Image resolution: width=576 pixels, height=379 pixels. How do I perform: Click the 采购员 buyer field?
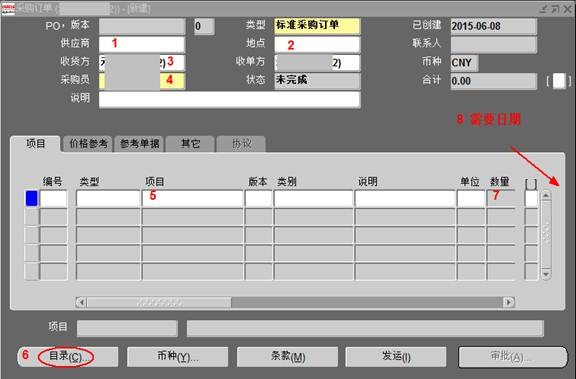[142, 81]
